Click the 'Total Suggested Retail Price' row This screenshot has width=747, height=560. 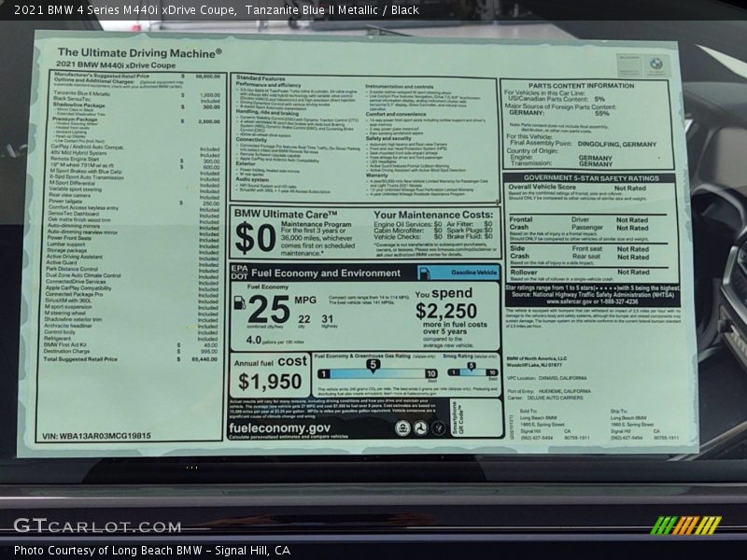(130, 359)
